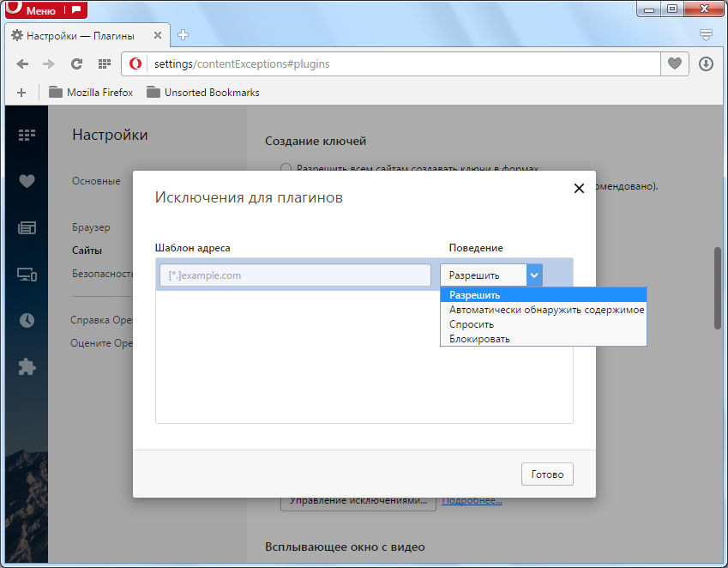Open the Подробнее link
728x568 pixels.
(x=472, y=502)
